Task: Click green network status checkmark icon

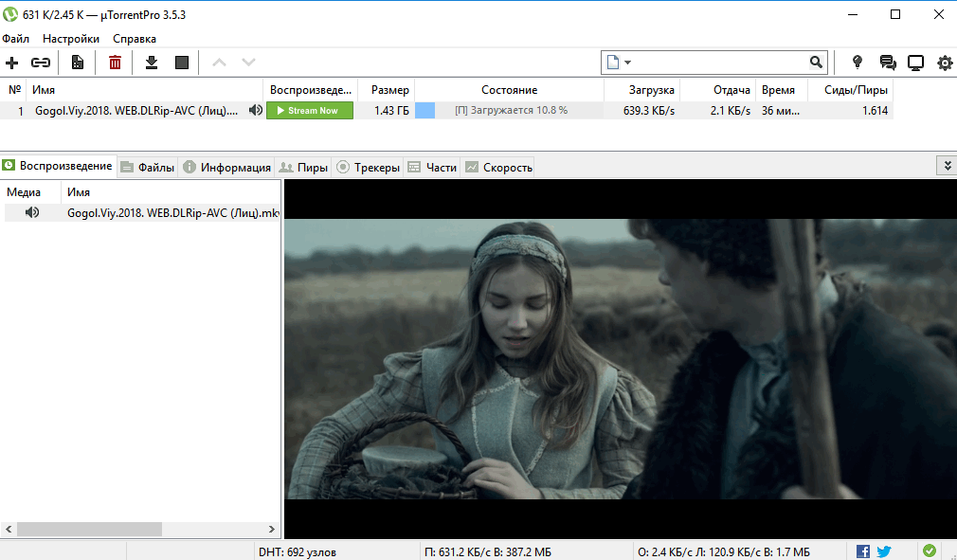Action: pos(930,551)
